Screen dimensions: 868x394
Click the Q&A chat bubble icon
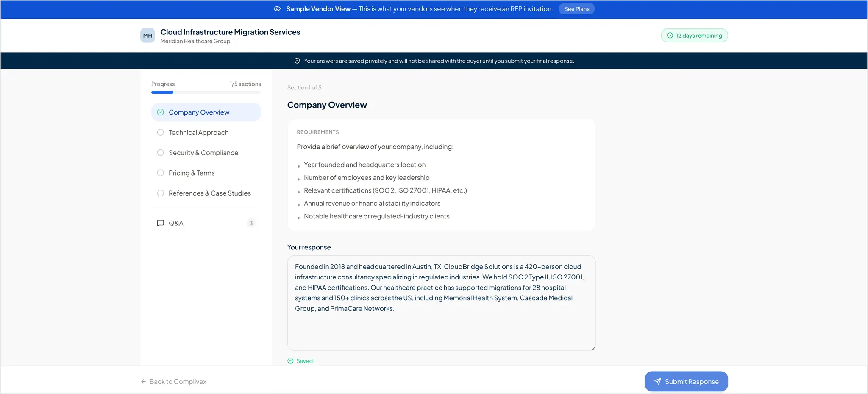coord(161,223)
